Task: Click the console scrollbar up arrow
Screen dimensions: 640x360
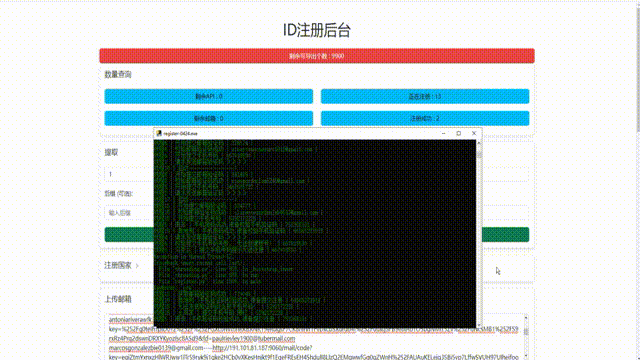Action: click(x=479, y=143)
